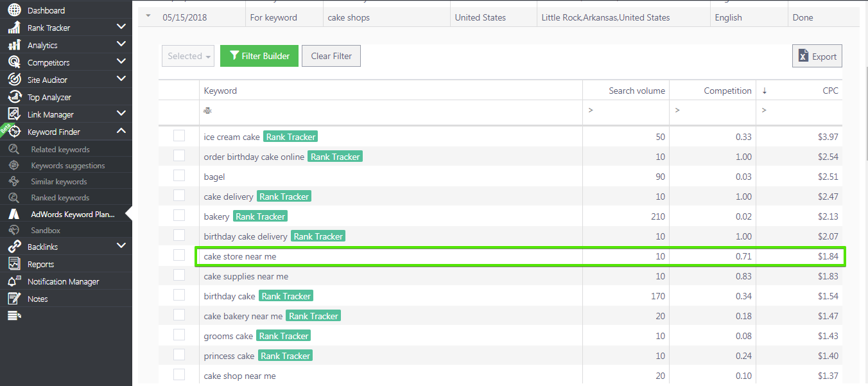Collapse the Keyword Finder section chevron
The image size is (868, 386).
(121, 131)
